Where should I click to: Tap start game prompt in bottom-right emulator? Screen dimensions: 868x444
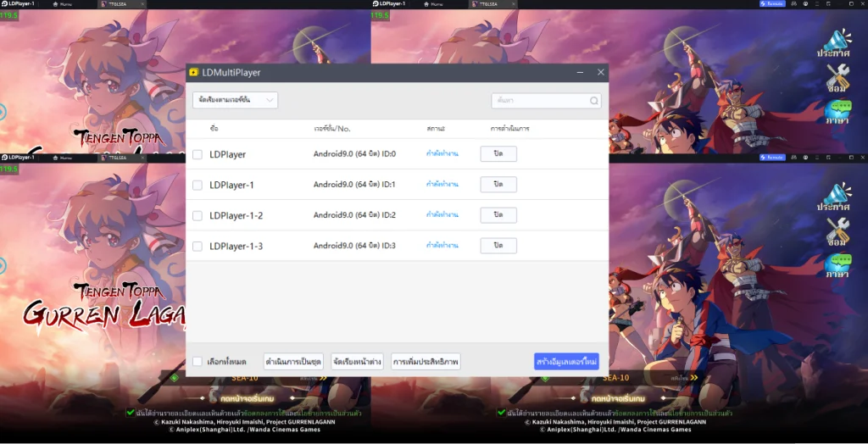coord(620,398)
